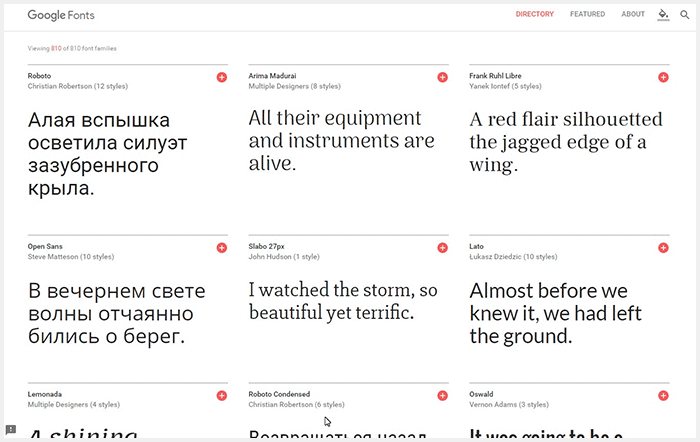Add Arima Madurai using its plus icon
Image resolution: width=700 pixels, height=442 pixels.
442,78
